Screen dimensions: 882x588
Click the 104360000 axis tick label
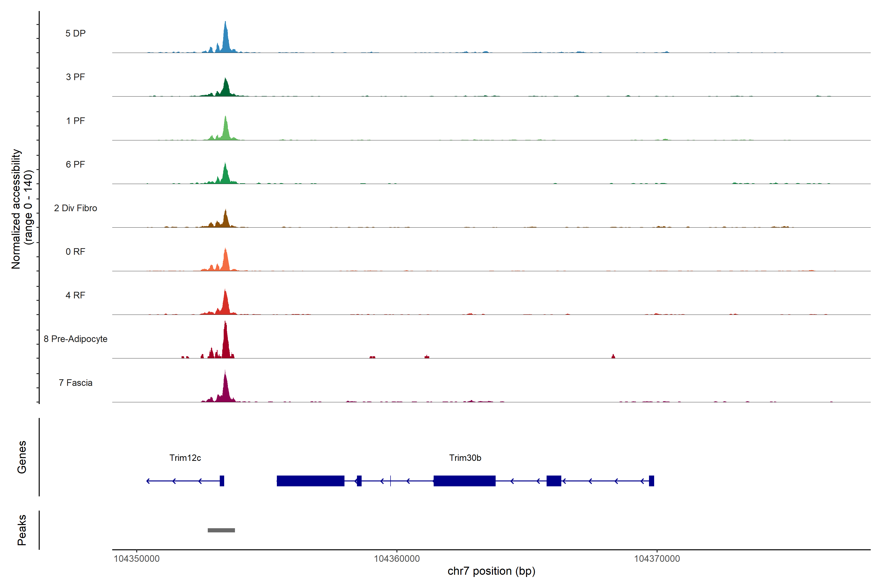[x=397, y=559]
